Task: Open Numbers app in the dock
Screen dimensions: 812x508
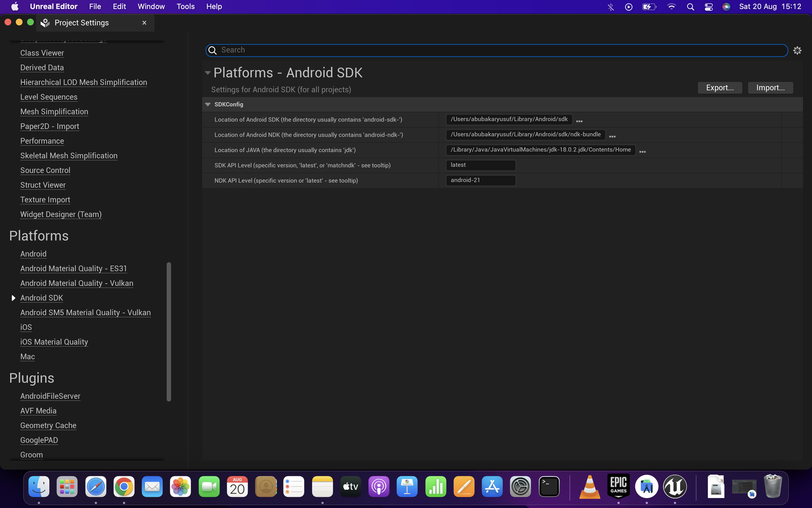Action: (436, 486)
